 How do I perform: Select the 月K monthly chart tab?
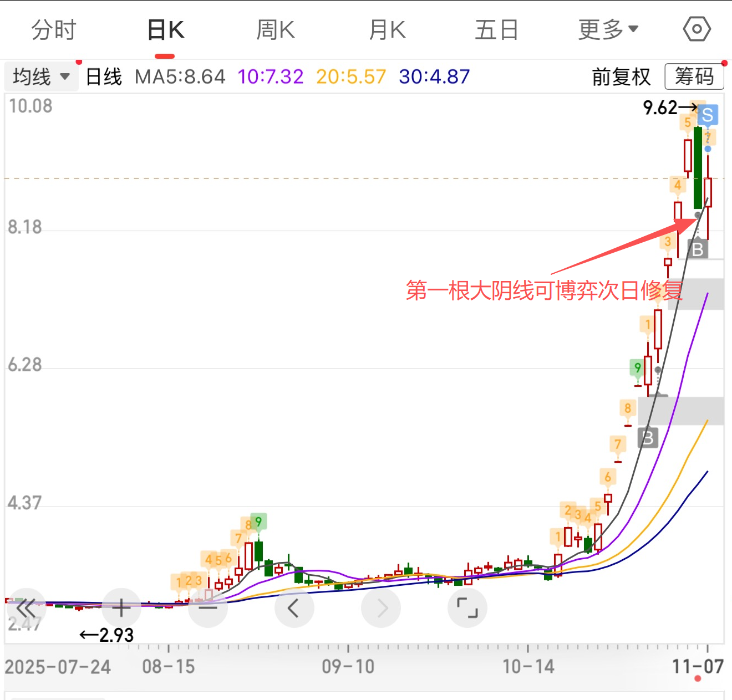pos(388,29)
